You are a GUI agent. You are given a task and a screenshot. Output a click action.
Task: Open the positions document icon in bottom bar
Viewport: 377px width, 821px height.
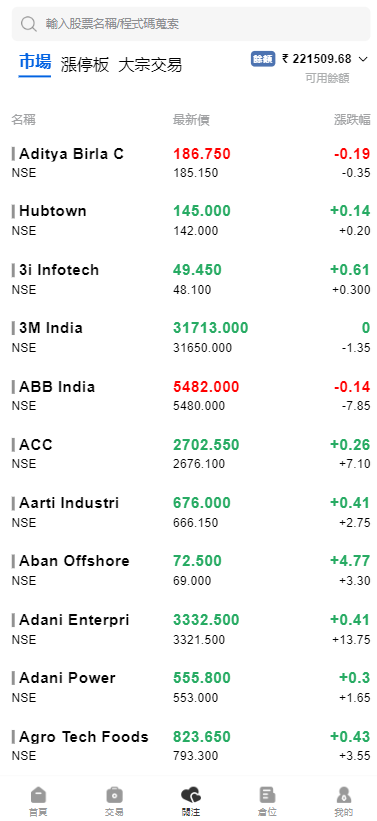(x=267, y=794)
